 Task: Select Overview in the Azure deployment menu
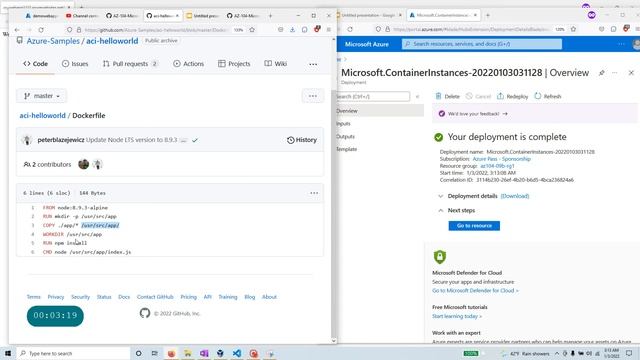pyautogui.click(x=380, y=111)
